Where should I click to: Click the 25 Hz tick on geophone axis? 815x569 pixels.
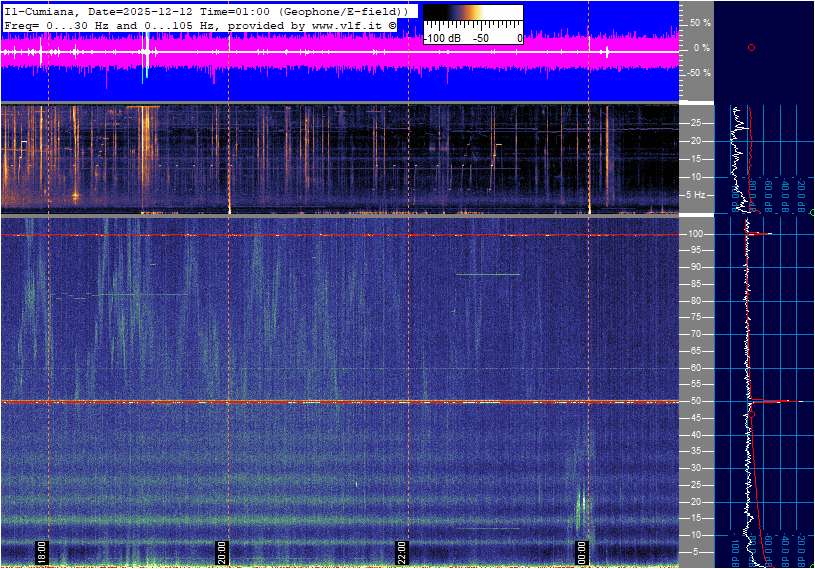coord(697,123)
